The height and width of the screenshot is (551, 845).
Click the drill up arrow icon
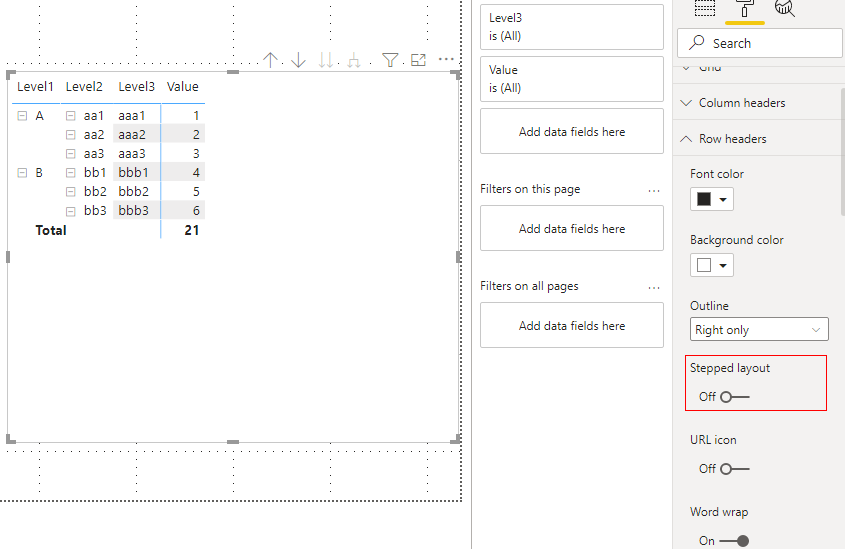pyautogui.click(x=270, y=60)
